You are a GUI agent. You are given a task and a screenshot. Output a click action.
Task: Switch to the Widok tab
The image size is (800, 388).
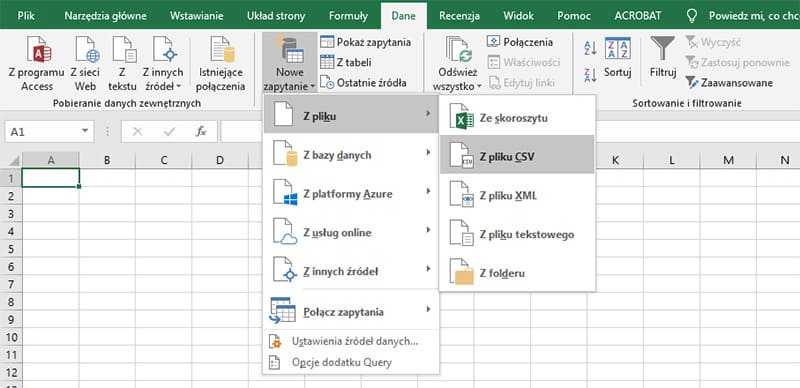pyautogui.click(x=518, y=16)
